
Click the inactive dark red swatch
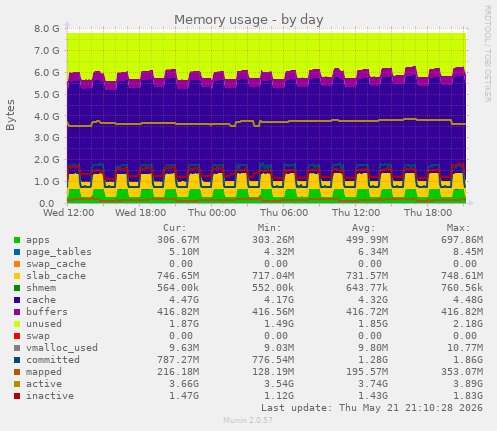[x=17, y=396]
